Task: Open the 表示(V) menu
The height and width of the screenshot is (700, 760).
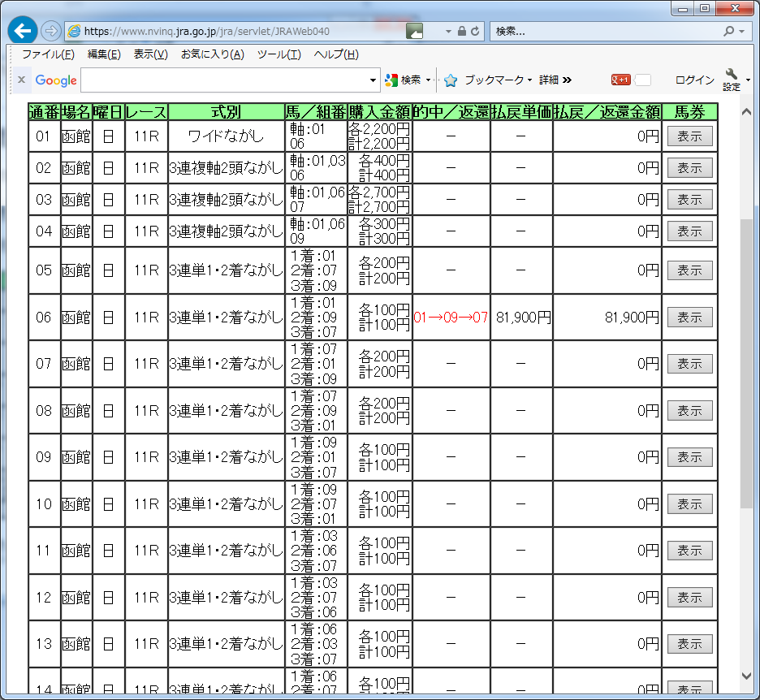Action: [151, 54]
